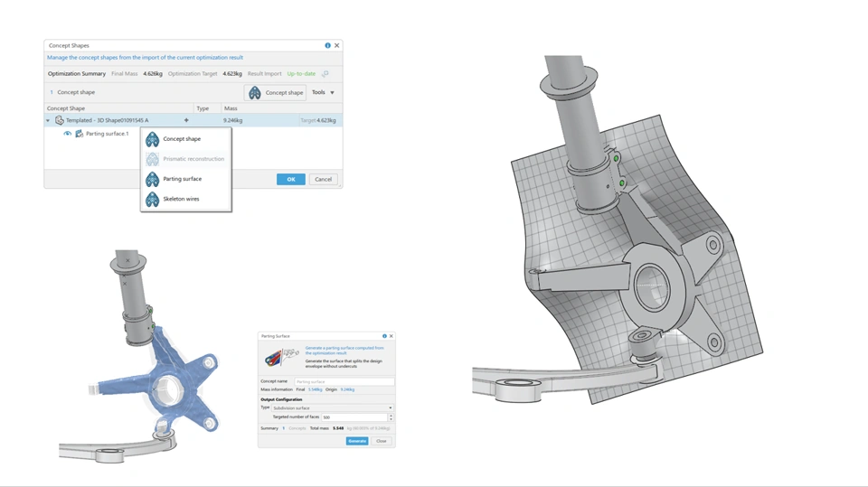Click the Generate button
The width and height of the screenshot is (868, 487).
pos(357,441)
